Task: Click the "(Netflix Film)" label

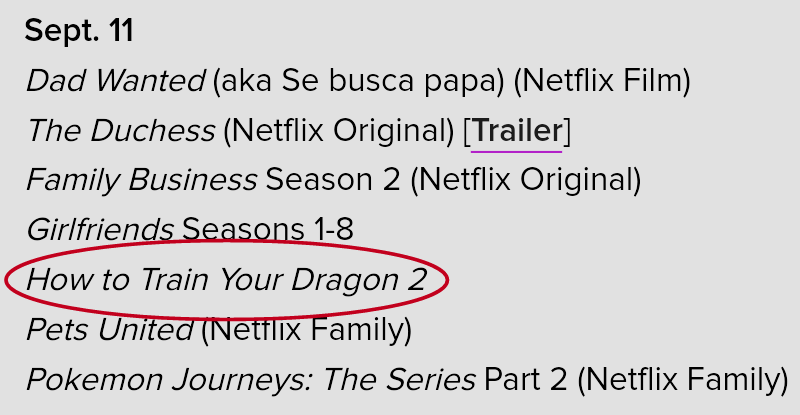Action: pyautogui.click(x=602, y=81)
